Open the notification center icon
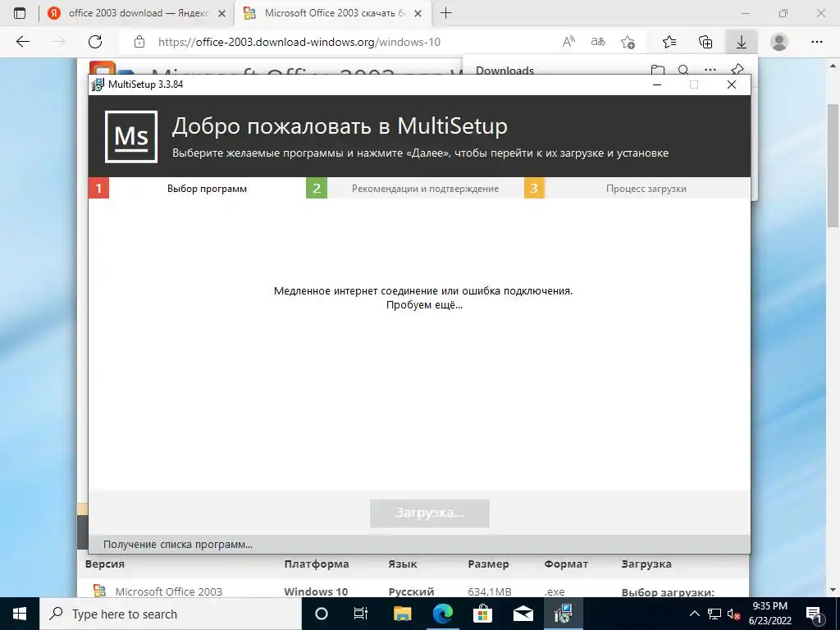Image resolution: width=840 pixels, height=630 pixels. coord(814,614)
